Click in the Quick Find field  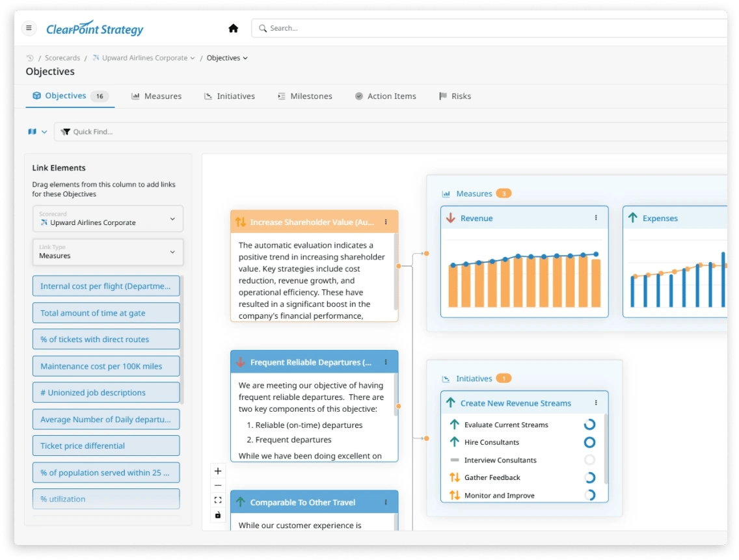point(391,131)
